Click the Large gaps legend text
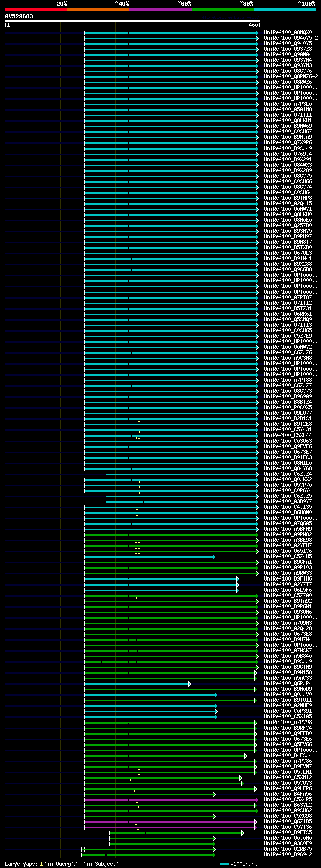Screen dimensions: 321x868 click(x=62, y=864)
